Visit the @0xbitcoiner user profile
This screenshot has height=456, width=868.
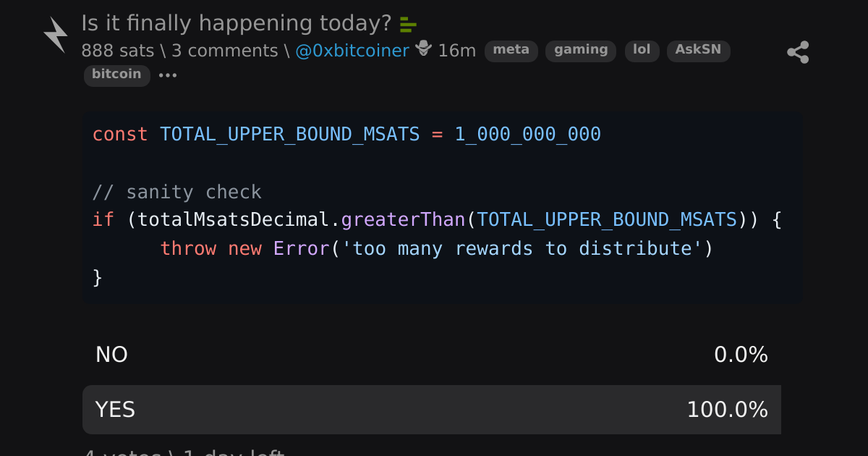[352, 51]
